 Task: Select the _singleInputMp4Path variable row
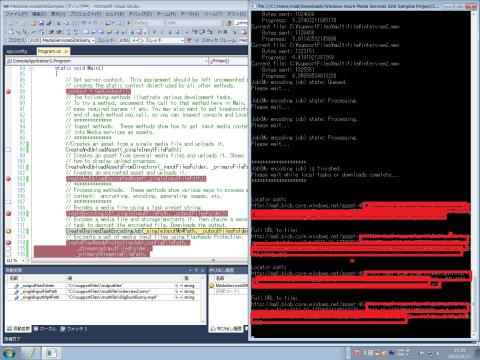104,297
